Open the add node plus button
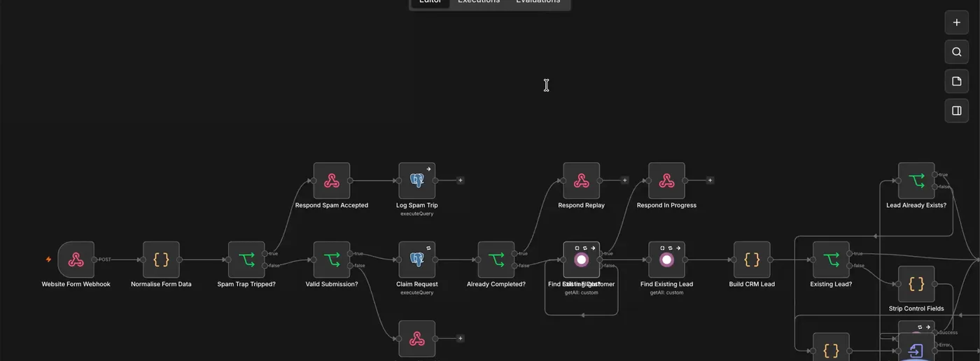 tap(957, 22)
